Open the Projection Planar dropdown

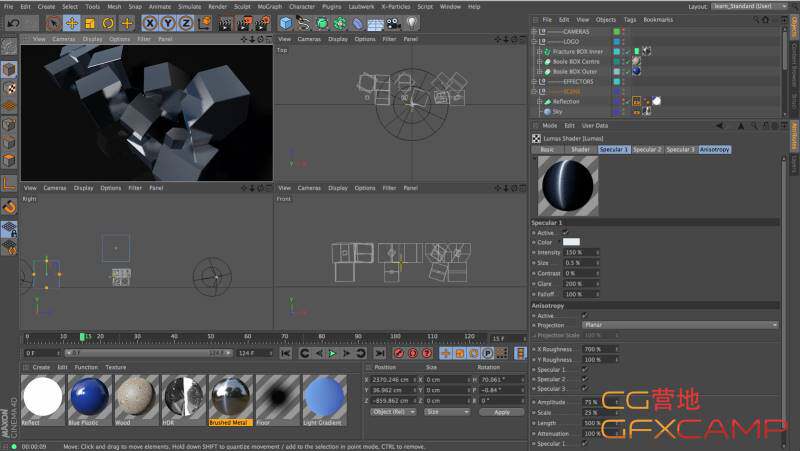[680, 325]
